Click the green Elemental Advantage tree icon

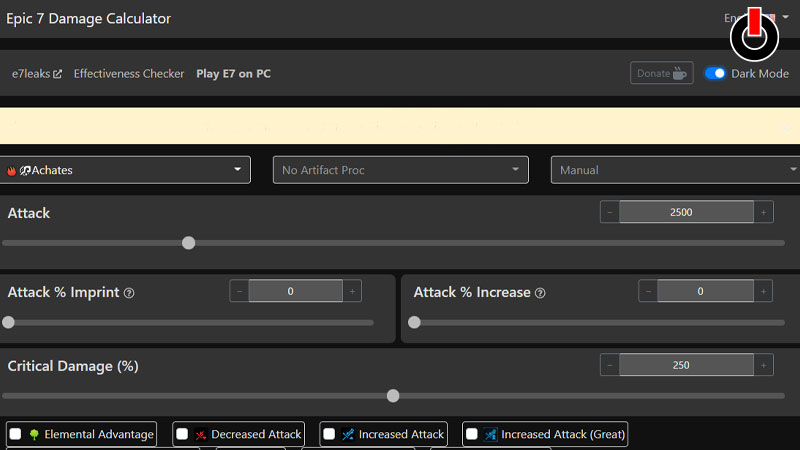(34, 435)
